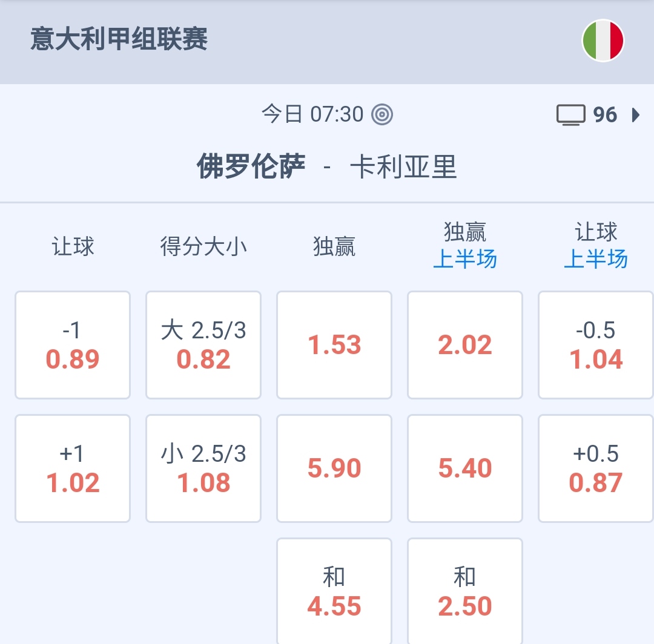654x644 pixels.
Task: Bet on 卡利亚里 win at 5.90
Action: pos(334,468)
